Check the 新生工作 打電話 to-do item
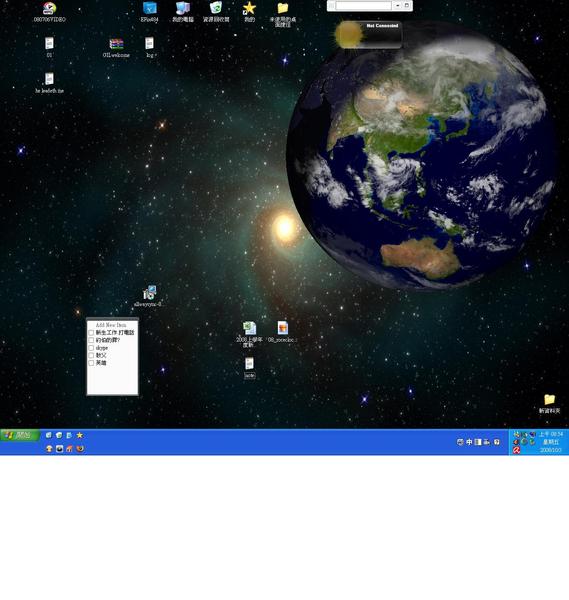This screenshot has width=569, height=600. point(91,333)
